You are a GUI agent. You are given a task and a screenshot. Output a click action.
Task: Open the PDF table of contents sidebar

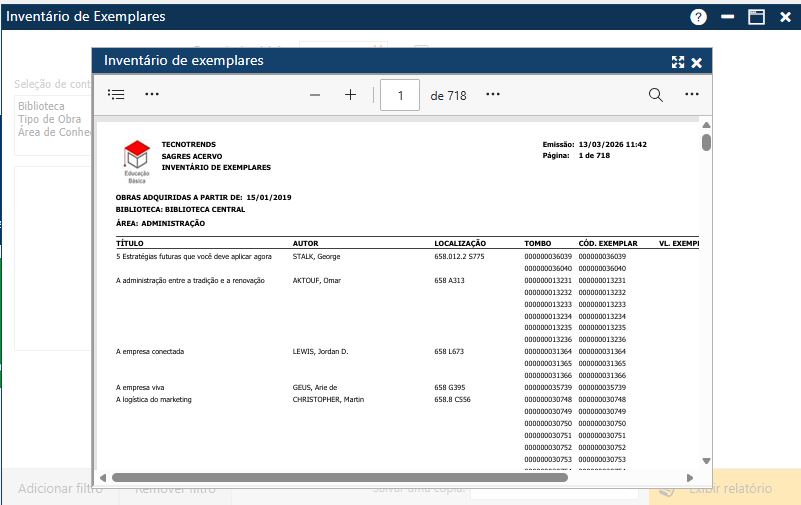click(116, 95)
